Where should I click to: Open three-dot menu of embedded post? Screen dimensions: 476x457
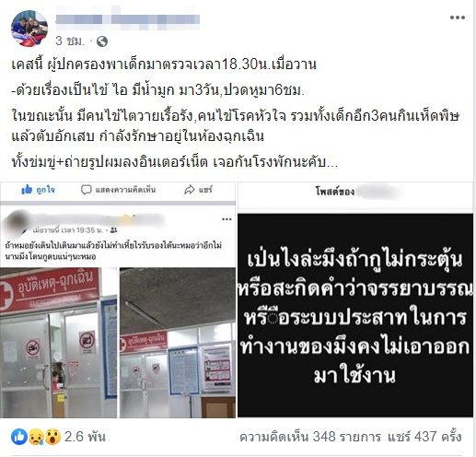(226, 219)
